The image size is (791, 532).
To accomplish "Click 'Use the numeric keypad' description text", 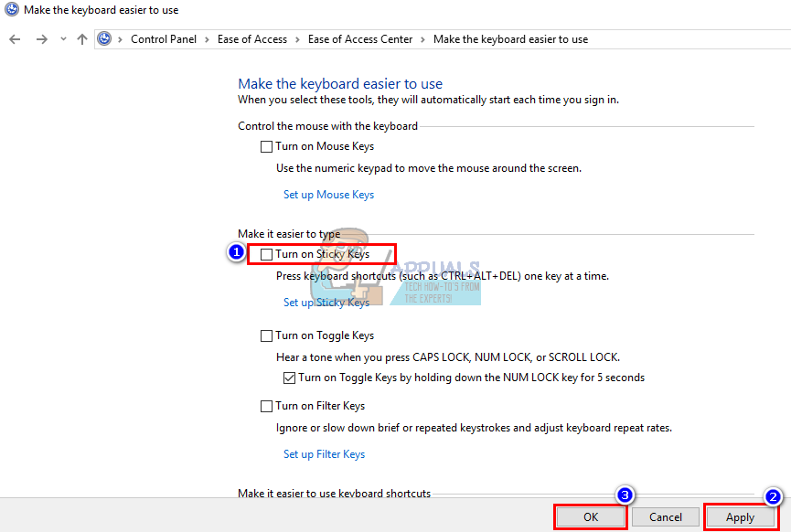I will pyautogui.click(x=429, y=168).
